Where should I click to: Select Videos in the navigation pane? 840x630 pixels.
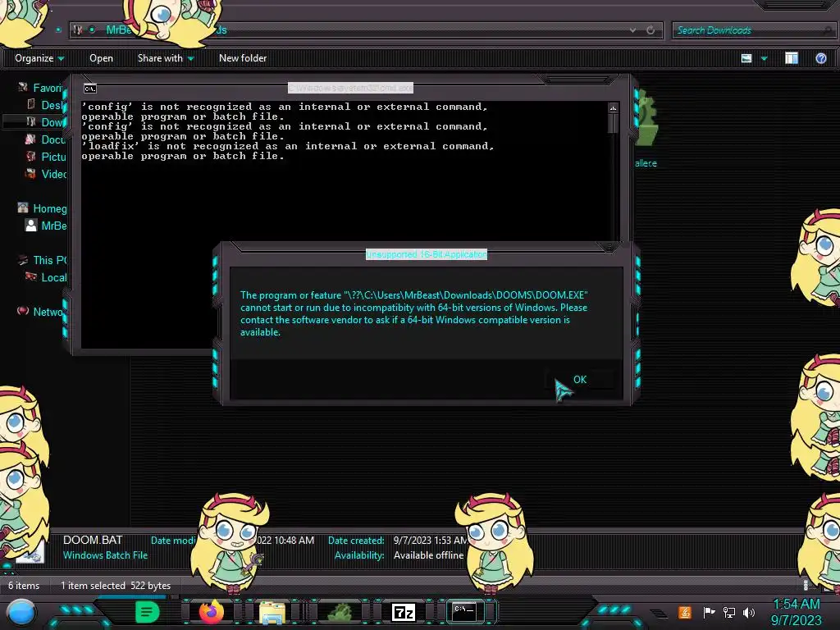click(x=46, y=174)
